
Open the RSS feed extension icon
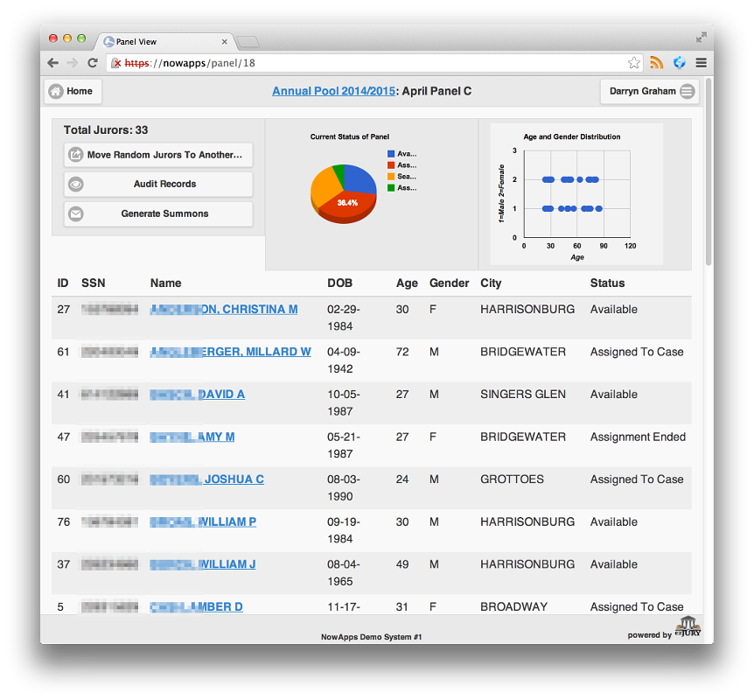point(656,62)
